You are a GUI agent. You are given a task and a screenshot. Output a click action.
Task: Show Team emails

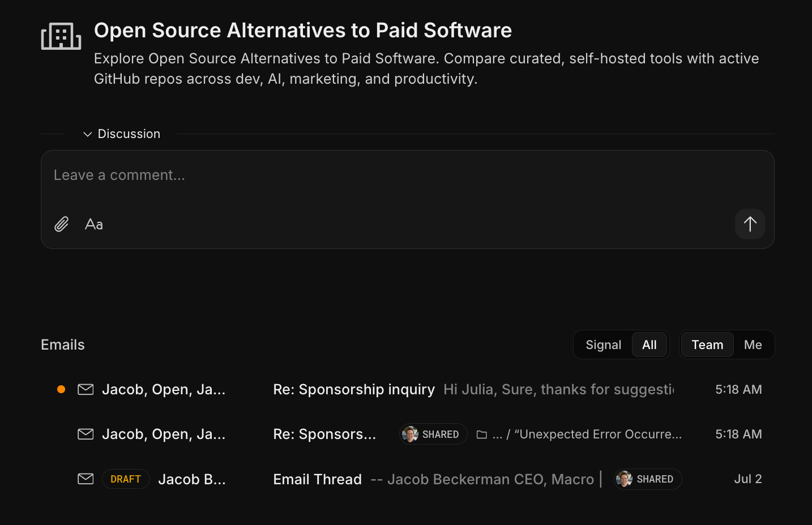[x=707, y=345]
